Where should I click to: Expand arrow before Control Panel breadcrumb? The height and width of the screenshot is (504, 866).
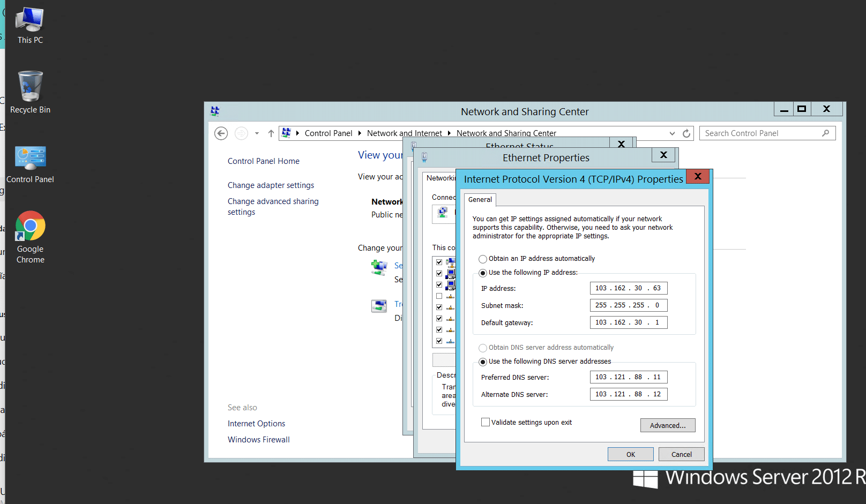297,133
